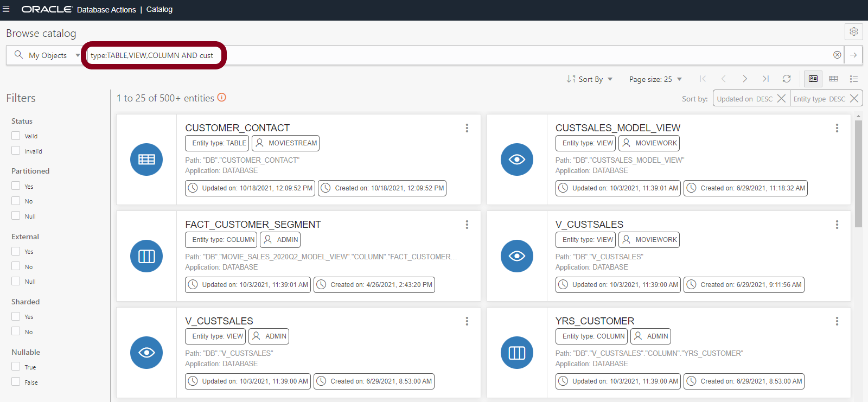Check External Null filter

16,281
